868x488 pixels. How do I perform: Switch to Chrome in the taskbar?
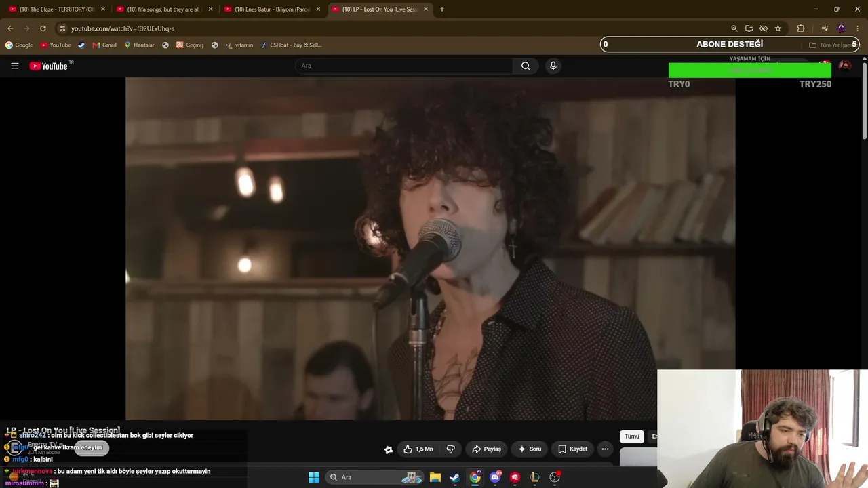[475, 477]
